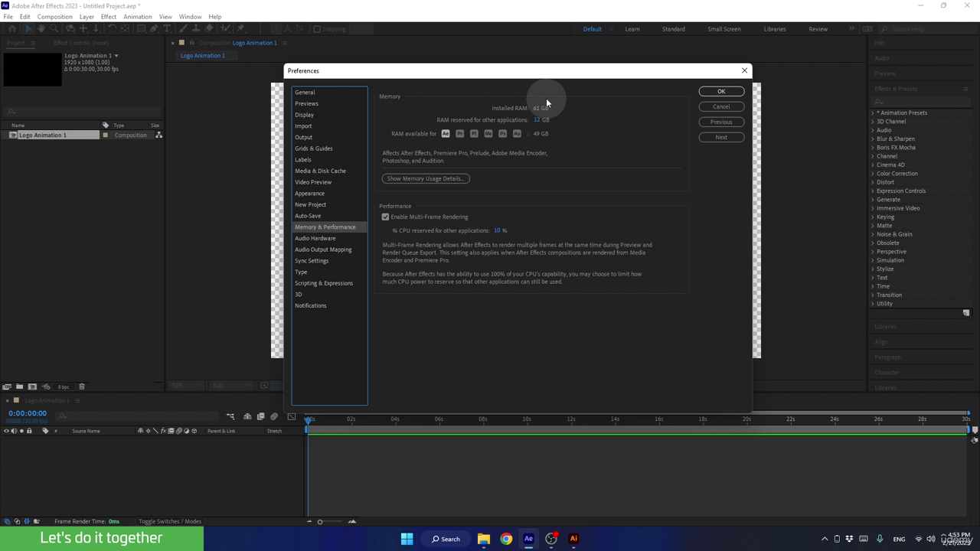Screen dimensions: 980x551
Task: Click the Next button in Preferences
Action: click(x=721, y=138)
